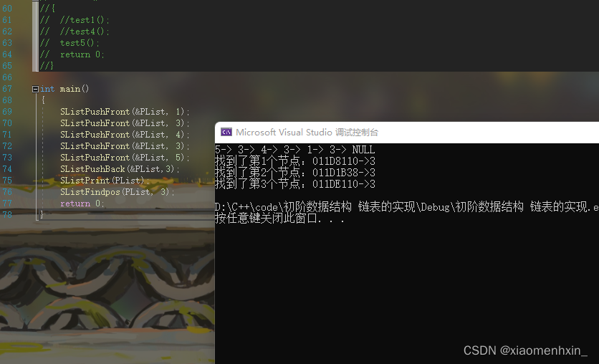
Task: Click SListPushFront(&PList, 5) on line 73
Action: pos(125,158)
